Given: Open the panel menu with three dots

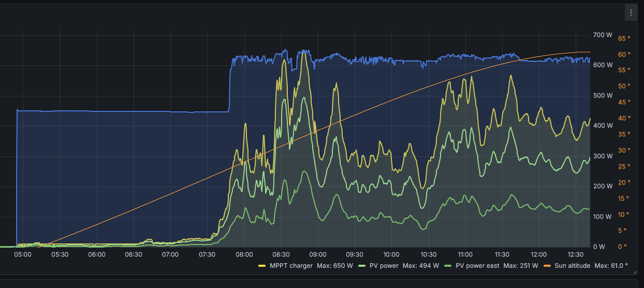Looking at the screenshot, I should [631, 12].
